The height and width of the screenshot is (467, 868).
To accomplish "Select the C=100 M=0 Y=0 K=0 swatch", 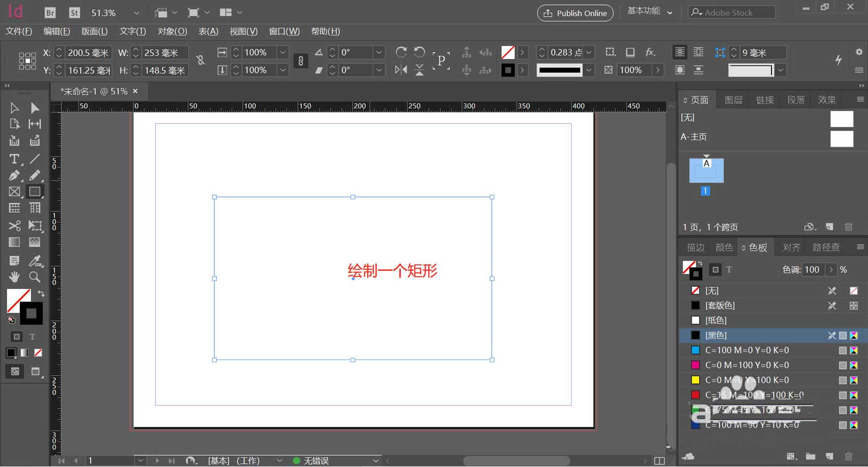I will coord(746,350).
